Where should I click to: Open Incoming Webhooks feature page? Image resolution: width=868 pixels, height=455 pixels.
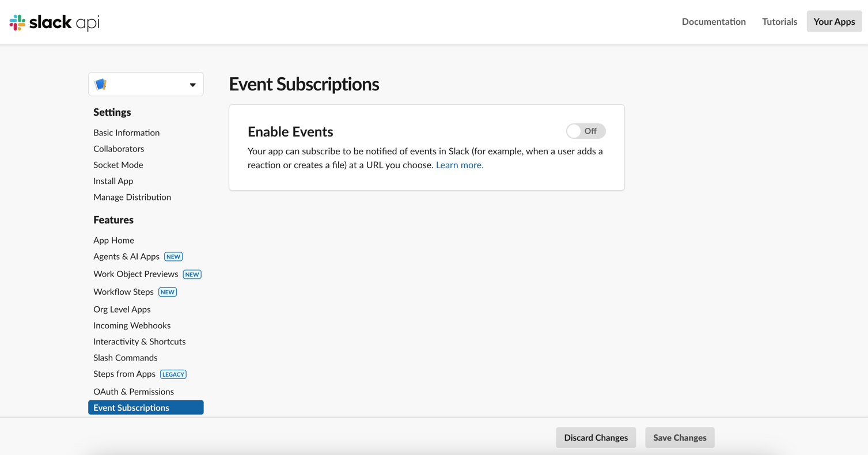132,325
